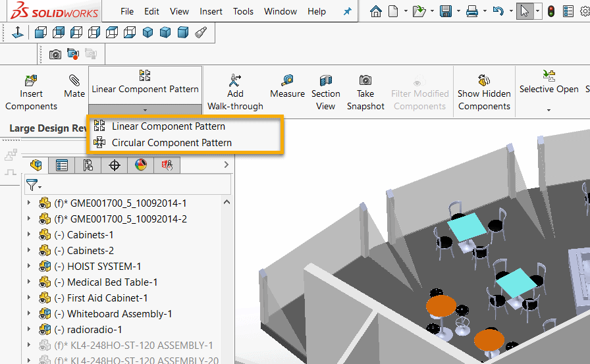Pin the menu bar with pushpin
This screenshot has width=590, height=364.
coord(347,11)
